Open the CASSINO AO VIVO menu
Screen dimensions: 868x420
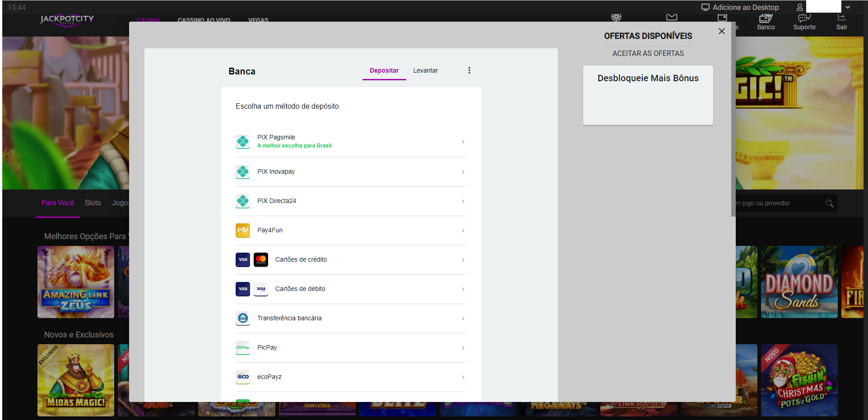coord(204,20)
